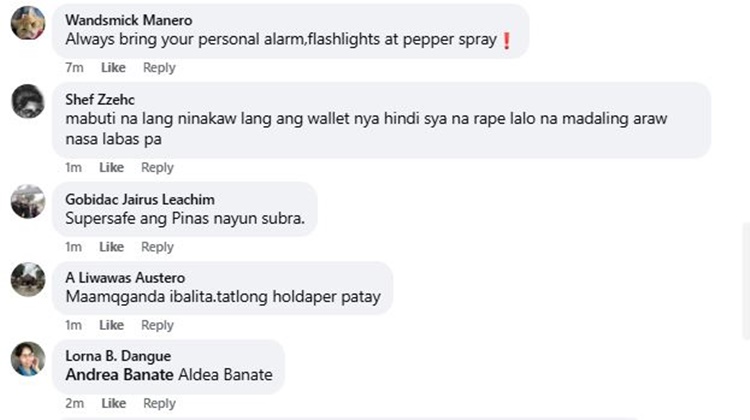Open Wandsmick Manero's name link
Viewport: 750px width, 420px height.
pos(129,20)
